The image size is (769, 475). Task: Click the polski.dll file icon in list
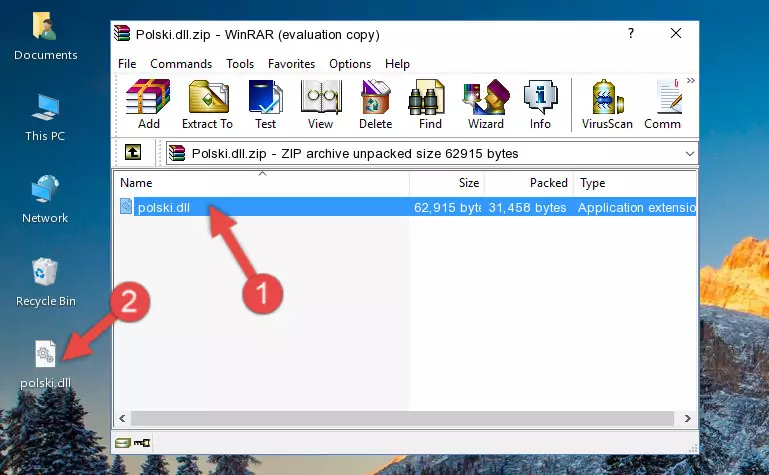[x=126, y=206]
